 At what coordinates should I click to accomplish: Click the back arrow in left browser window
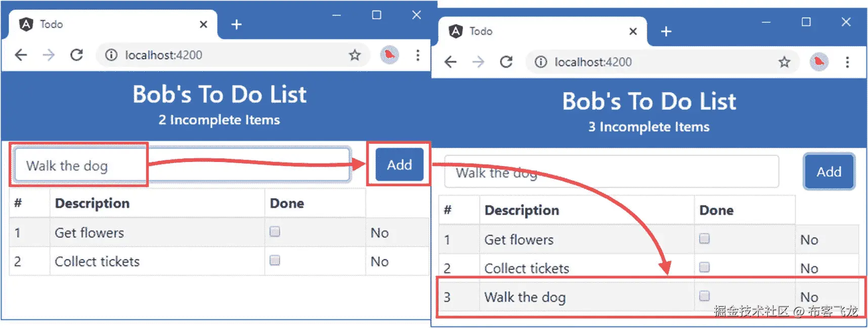[21, 55]
